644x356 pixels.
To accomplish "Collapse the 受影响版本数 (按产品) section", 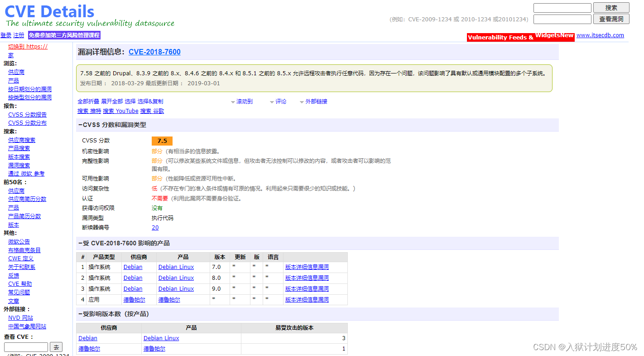I will point(80,314).
